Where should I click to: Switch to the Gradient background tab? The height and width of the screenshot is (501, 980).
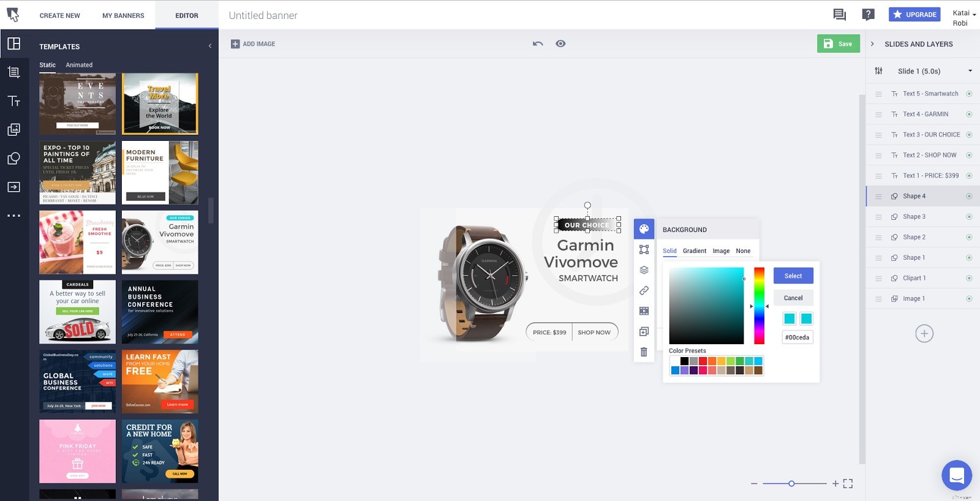pos(694,251)
